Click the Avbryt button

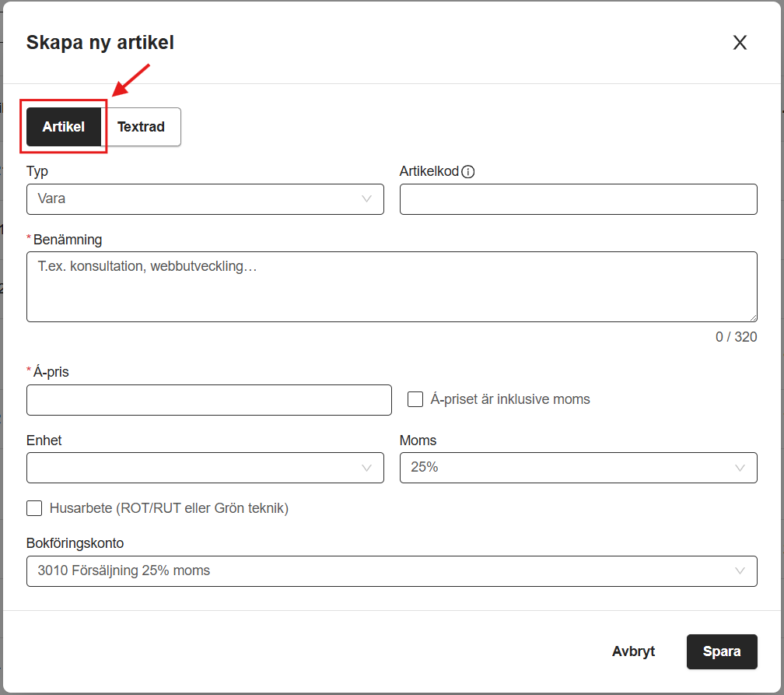[x=633, y=651]
